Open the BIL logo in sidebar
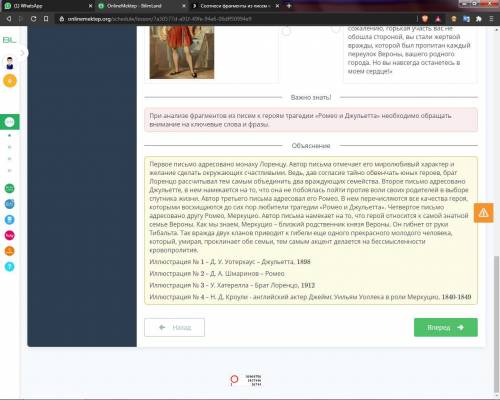Image resolution: width=500 pixels, height=400 pixels. pyautogui.click(x=9, y=40)
